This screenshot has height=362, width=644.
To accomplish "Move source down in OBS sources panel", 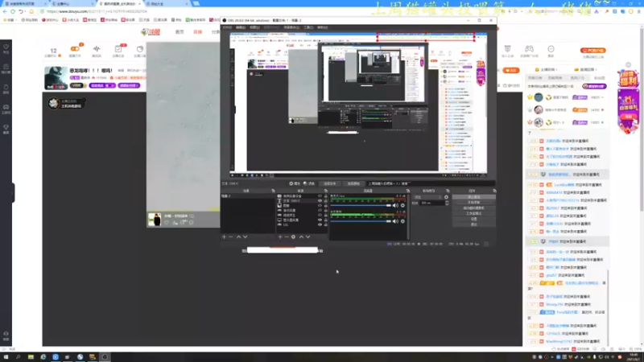I will pos(308,237).
